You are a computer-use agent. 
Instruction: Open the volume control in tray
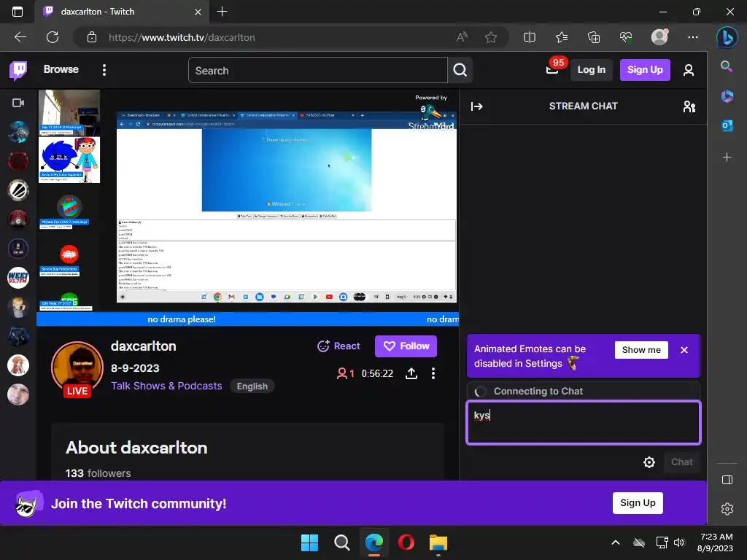point(679,542)
